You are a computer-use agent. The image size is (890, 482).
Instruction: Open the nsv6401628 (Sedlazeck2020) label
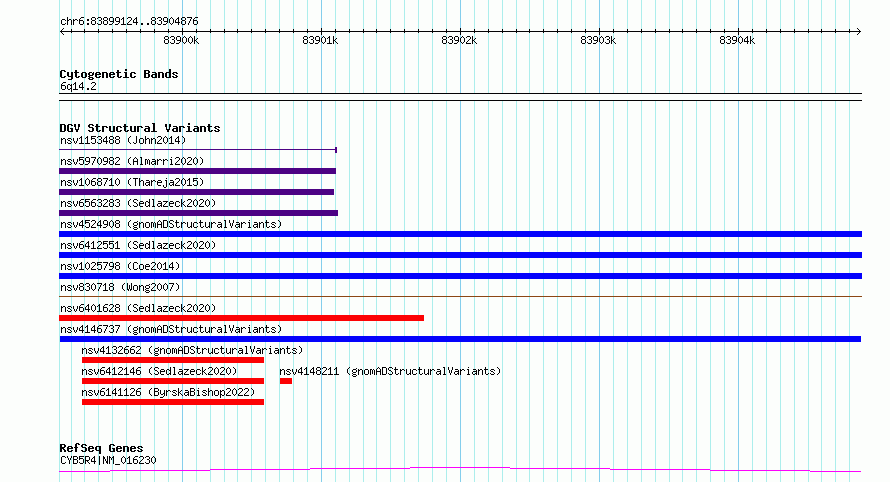click(x=138, y=308)
